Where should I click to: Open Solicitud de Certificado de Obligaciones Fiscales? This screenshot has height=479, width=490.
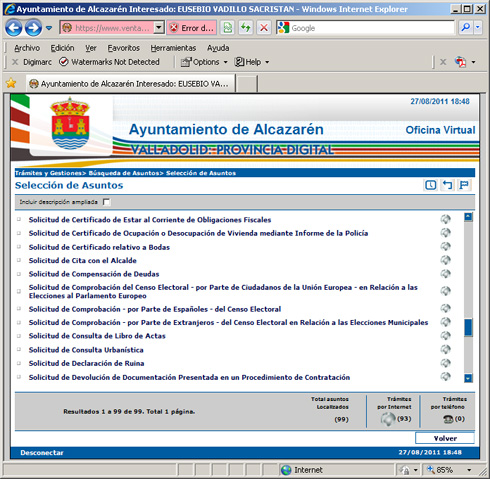tap(150, 220)
